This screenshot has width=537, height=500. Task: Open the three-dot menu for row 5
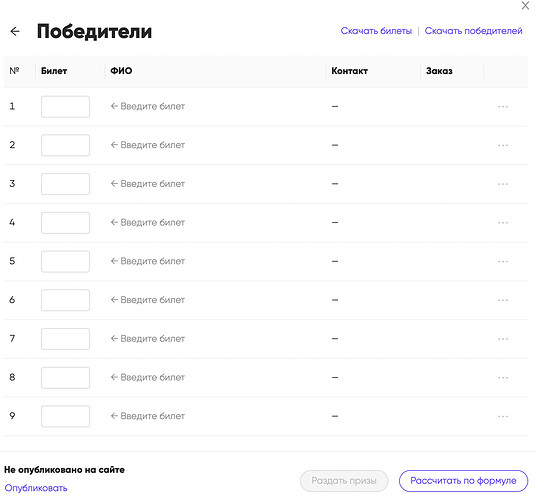coord(503,261)
